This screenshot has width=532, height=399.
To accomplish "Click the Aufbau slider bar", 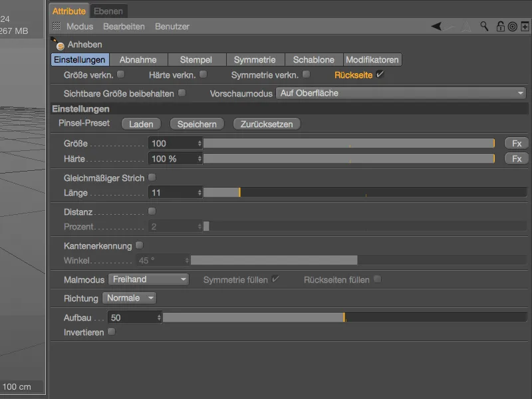I will pos(345,318).
